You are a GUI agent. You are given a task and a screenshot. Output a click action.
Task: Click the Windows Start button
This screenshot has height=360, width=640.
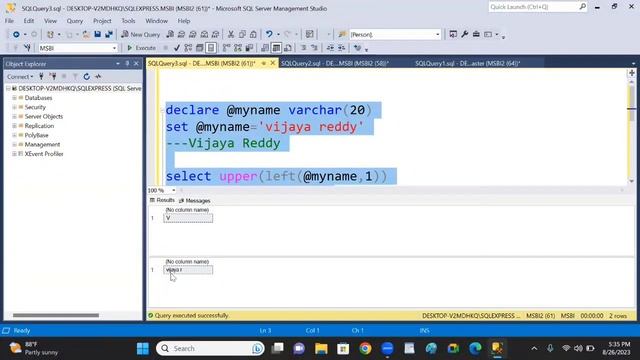[x=143, y=348]
